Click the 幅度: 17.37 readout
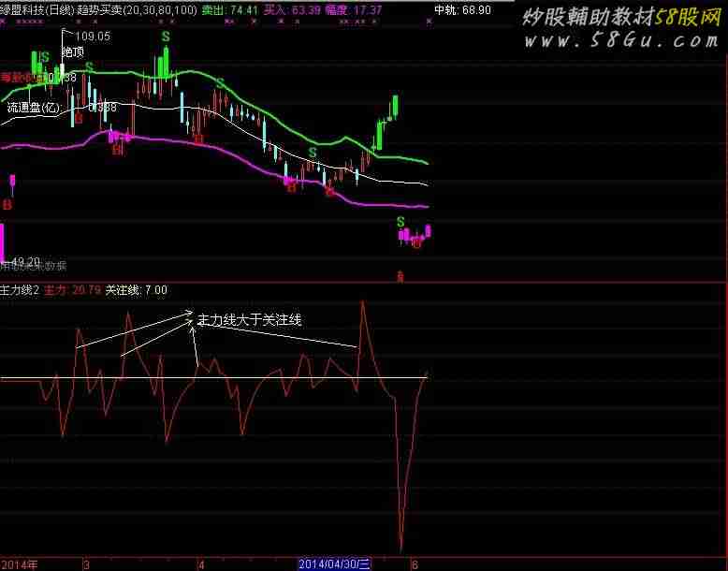The height and width of the screenshot is (571, 728). coord(354,9)
